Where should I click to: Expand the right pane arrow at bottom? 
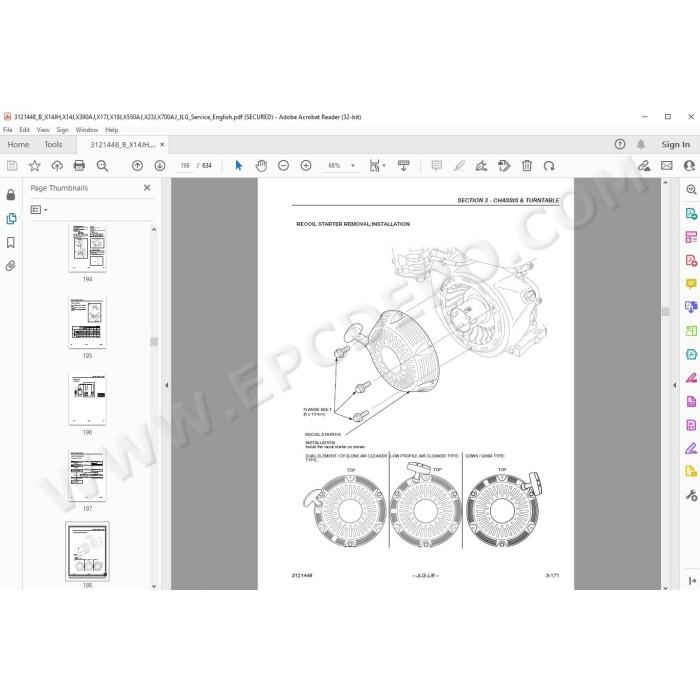point(692,580)
